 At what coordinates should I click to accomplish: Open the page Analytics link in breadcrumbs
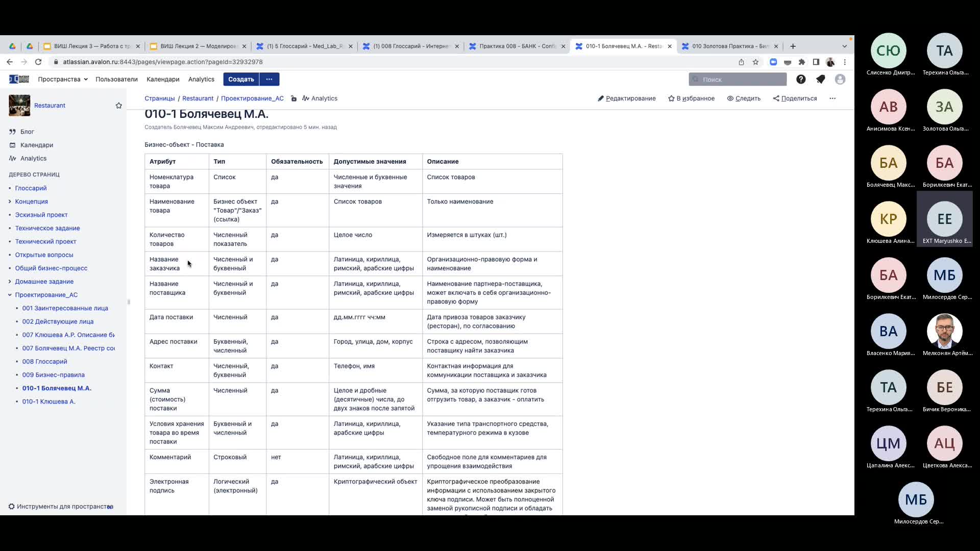[320, 98]
